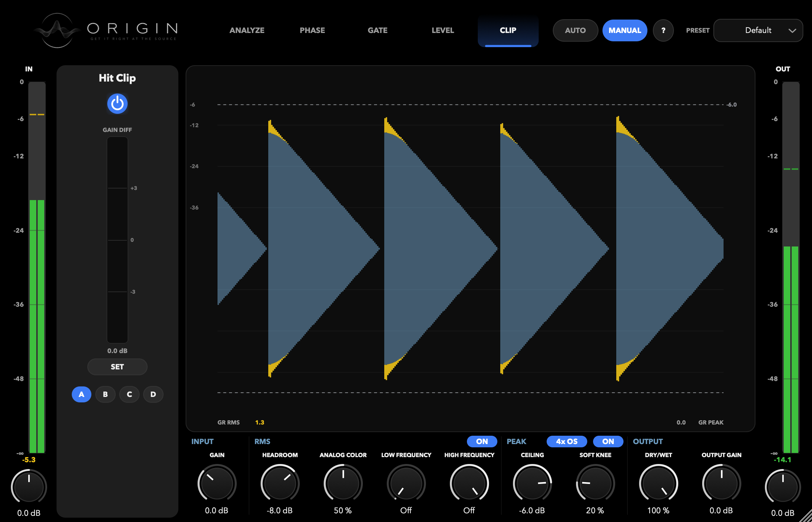Open the help question mark button
812x522 pixels.
coord(663,30)
